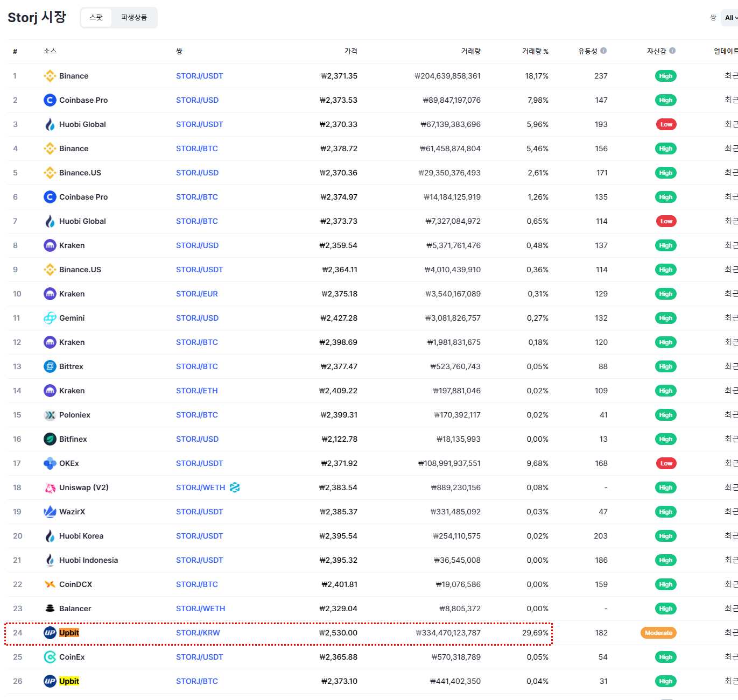The width and height of the screenshot is (738, 700).
Task: Click the Bittrex logo in row 13
Action: (x=50, y=366)
